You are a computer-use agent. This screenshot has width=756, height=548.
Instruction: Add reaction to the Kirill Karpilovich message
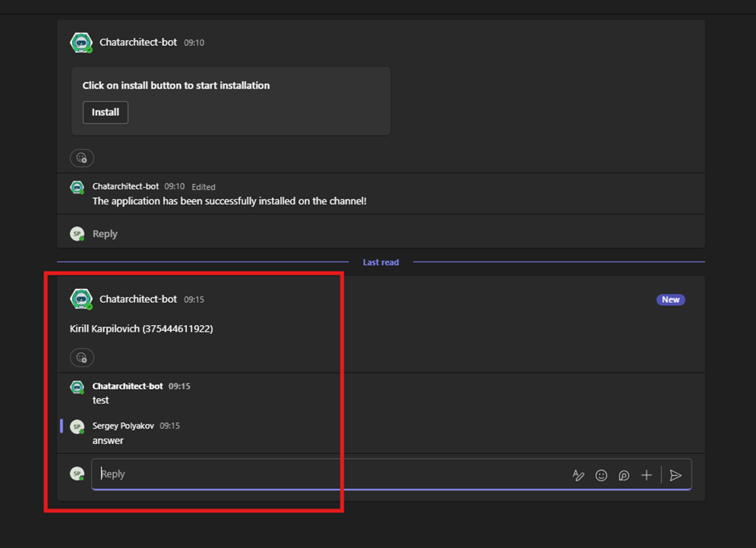(82, 358)
